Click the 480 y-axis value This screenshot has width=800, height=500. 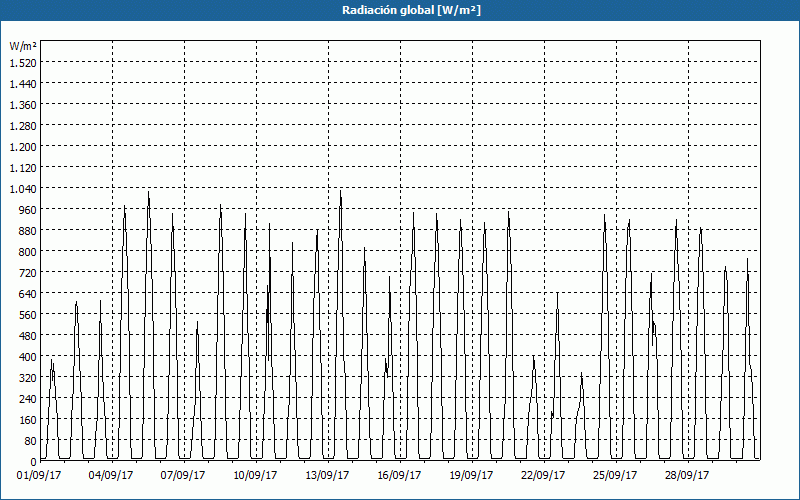pos(28,336)
